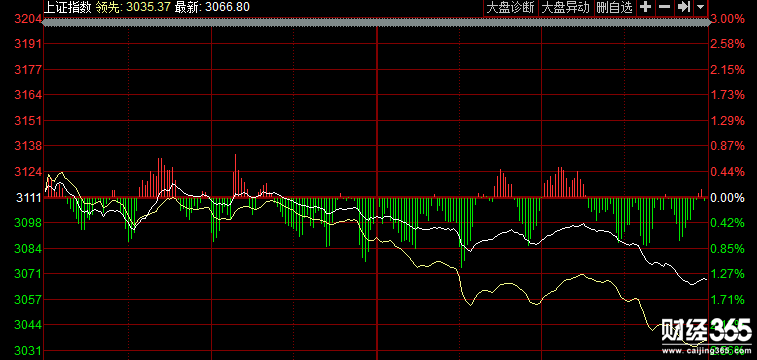Click the 财经365 watermark logo
This screenshot has width=757, height=360.
click(x=706, y=331)
